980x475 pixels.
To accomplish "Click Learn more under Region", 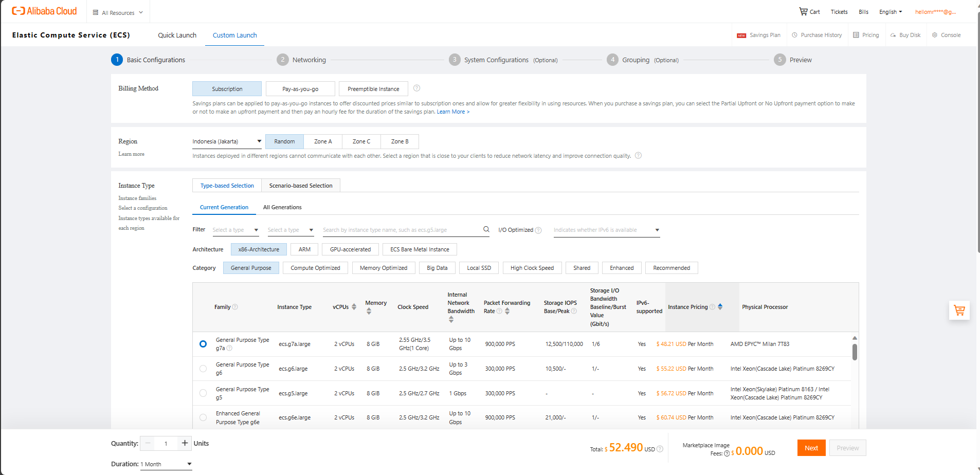I will [131, 154].
